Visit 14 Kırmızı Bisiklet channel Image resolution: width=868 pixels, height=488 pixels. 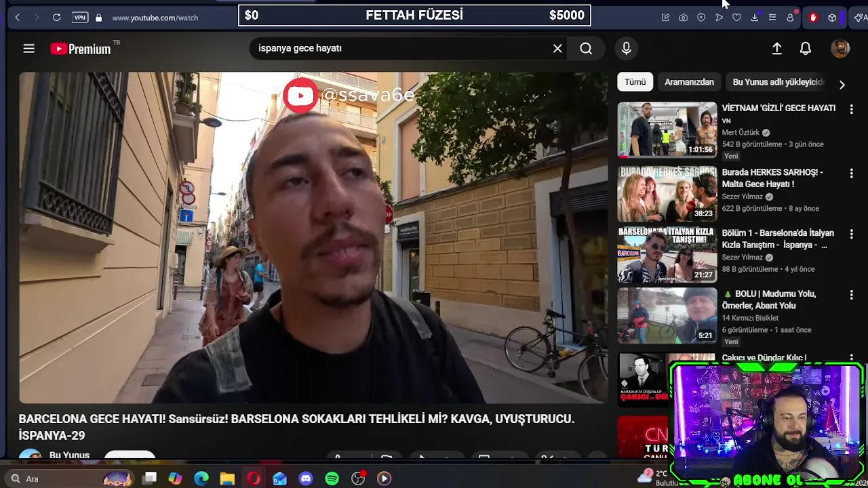750,318
